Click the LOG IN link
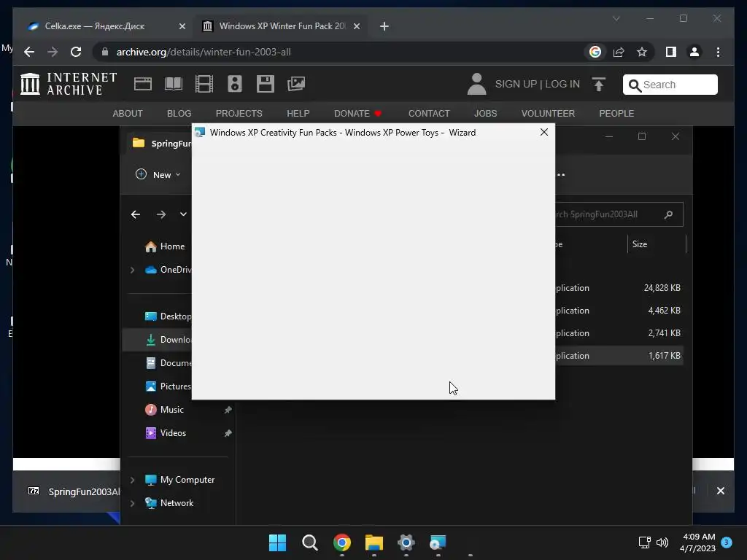This screenshot has width=747, height=560. [x=562, y=85]
